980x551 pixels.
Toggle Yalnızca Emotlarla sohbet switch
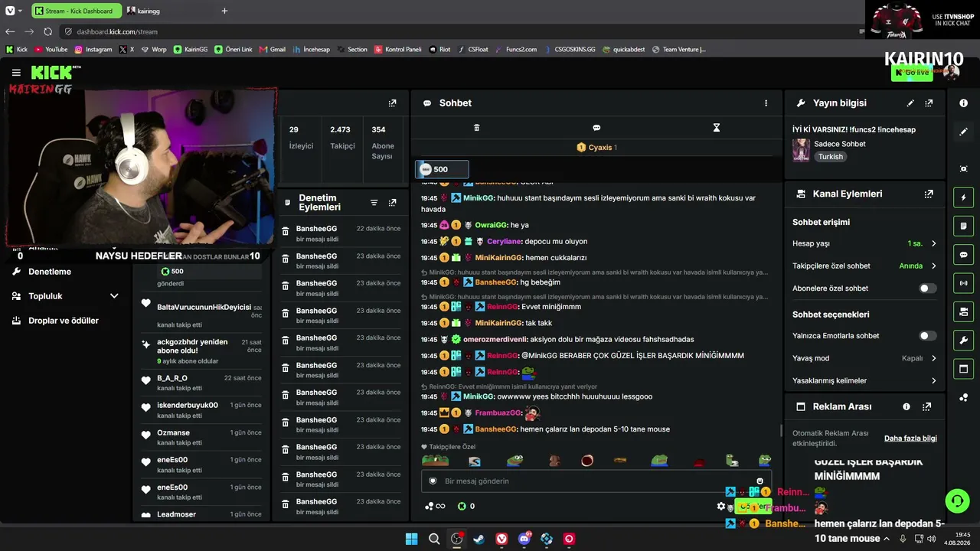[927, 336]
